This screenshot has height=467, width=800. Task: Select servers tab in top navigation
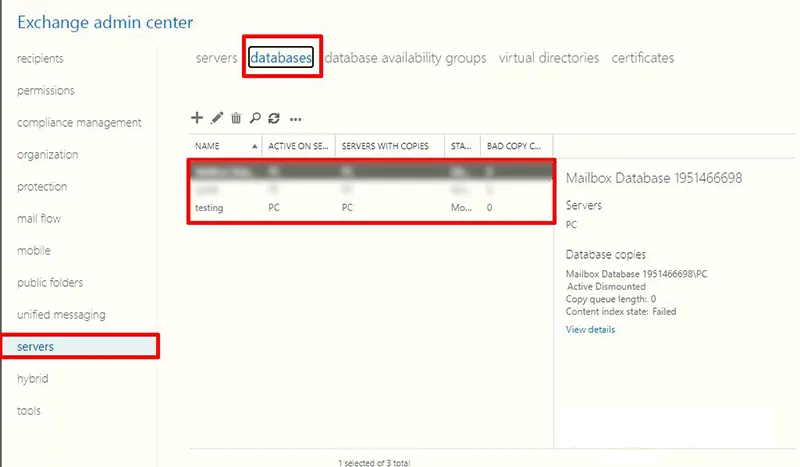pyautogui.click(x=216, y=58)
